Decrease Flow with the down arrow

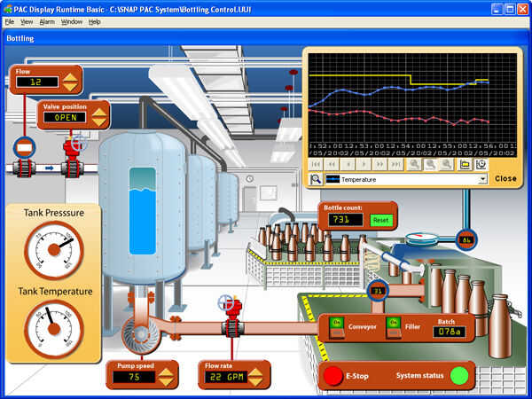71,86
